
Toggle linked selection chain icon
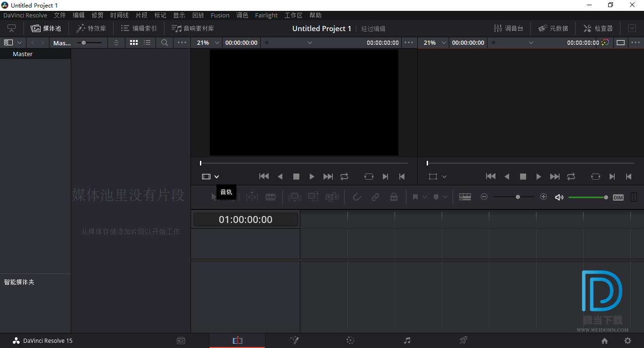pyautogui.click(x=375, y=197)
